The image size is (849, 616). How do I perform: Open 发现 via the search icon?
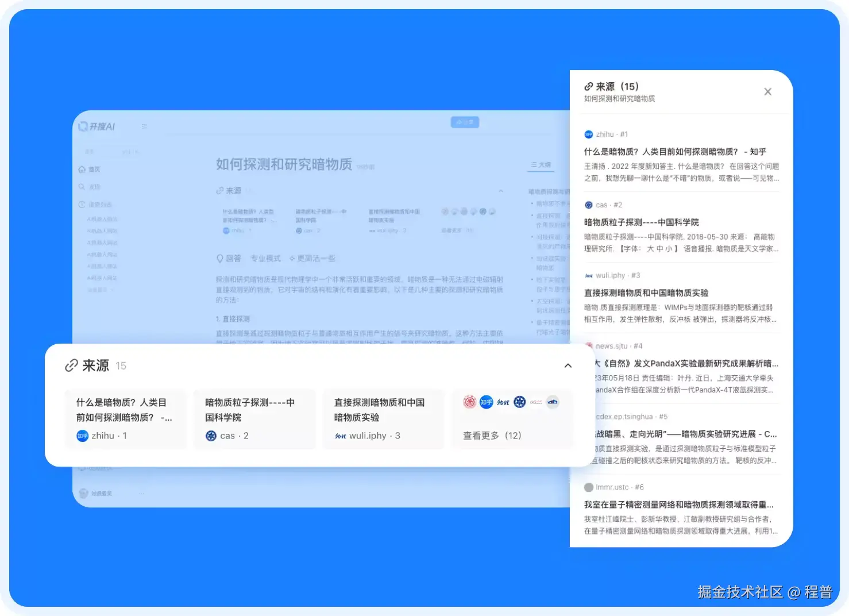[82, 186]
